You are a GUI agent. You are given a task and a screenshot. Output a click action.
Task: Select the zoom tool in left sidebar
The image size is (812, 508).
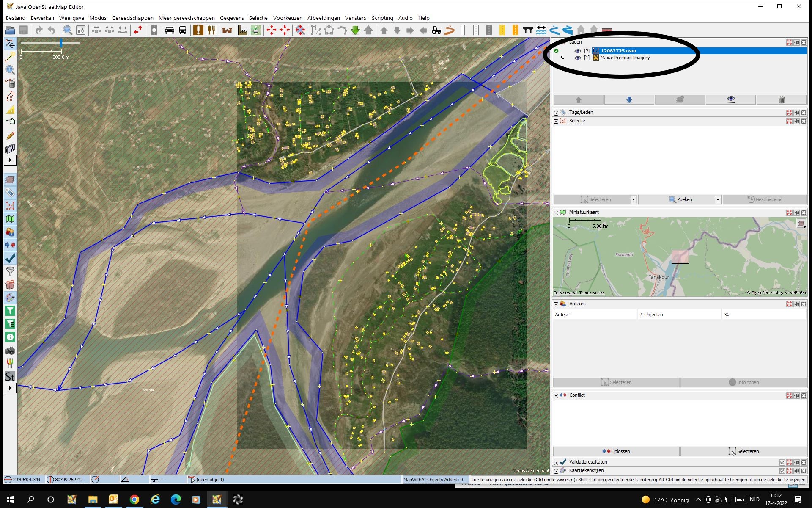pos(10,70)
